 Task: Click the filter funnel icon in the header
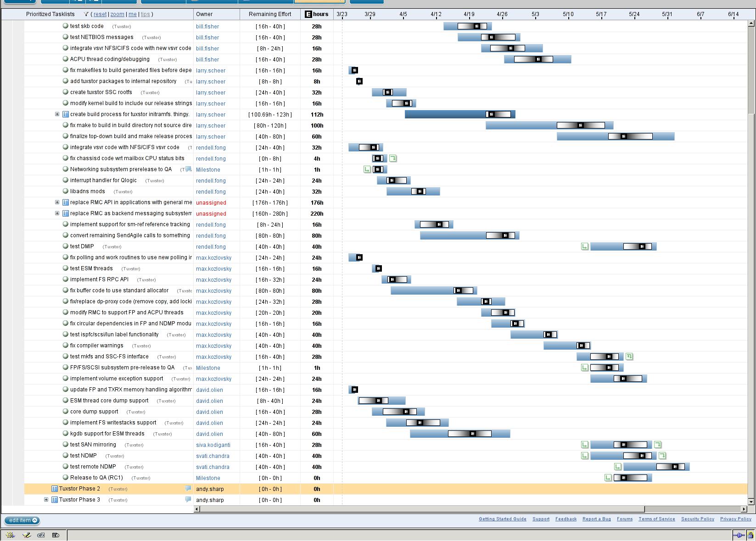tap(86, 14)
